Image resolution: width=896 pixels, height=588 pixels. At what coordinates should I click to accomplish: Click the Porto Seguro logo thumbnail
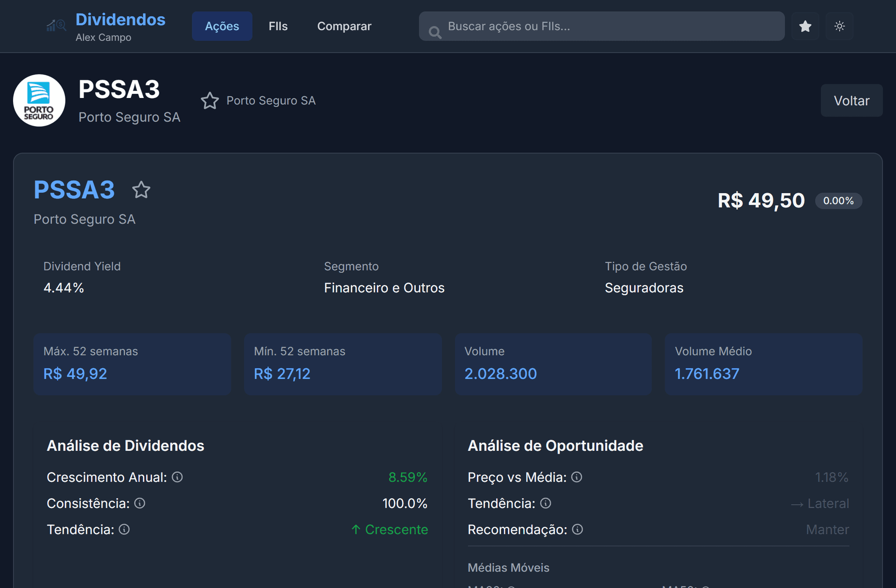point(39,100)
